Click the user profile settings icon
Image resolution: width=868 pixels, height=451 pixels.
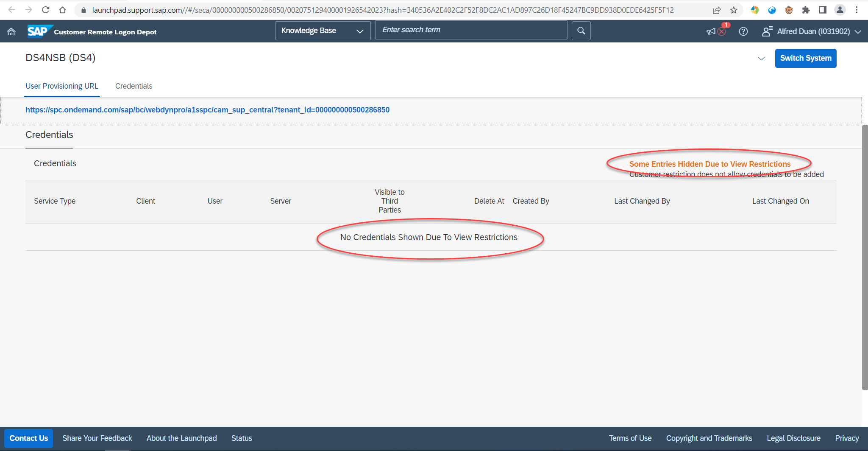tap(767, 31)
